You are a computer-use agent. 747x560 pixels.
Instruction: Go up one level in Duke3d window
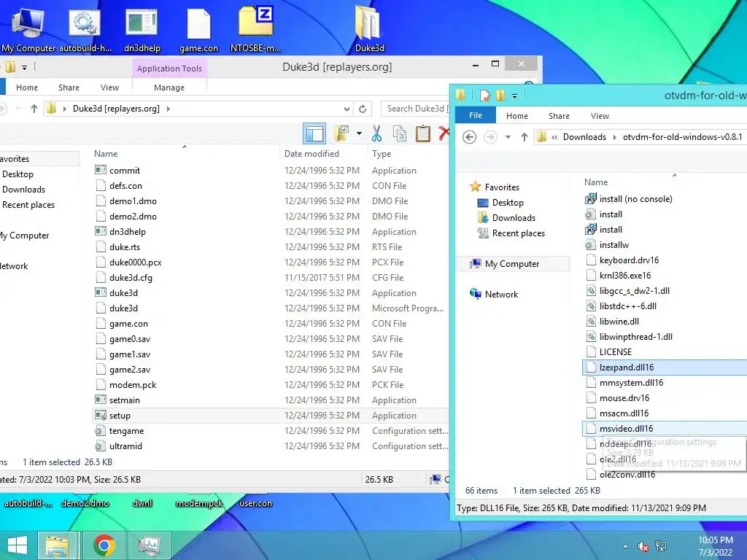point(34,109)
